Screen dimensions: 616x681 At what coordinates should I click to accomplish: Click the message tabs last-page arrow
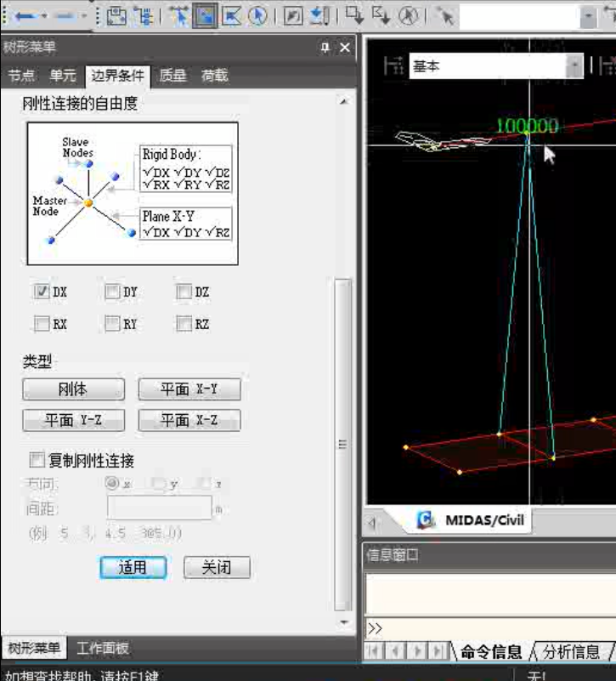439,650
